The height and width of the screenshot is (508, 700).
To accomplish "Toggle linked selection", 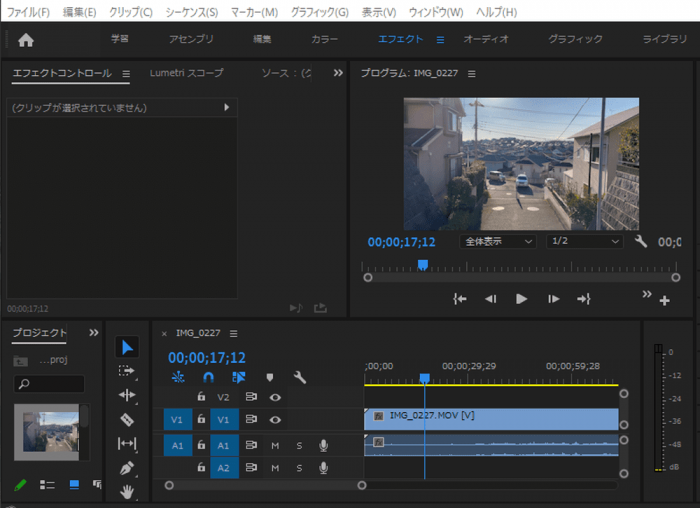I will (239, 378).
